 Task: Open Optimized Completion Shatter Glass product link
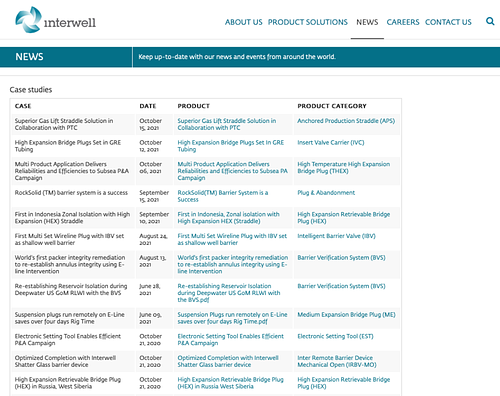[228, 361]
